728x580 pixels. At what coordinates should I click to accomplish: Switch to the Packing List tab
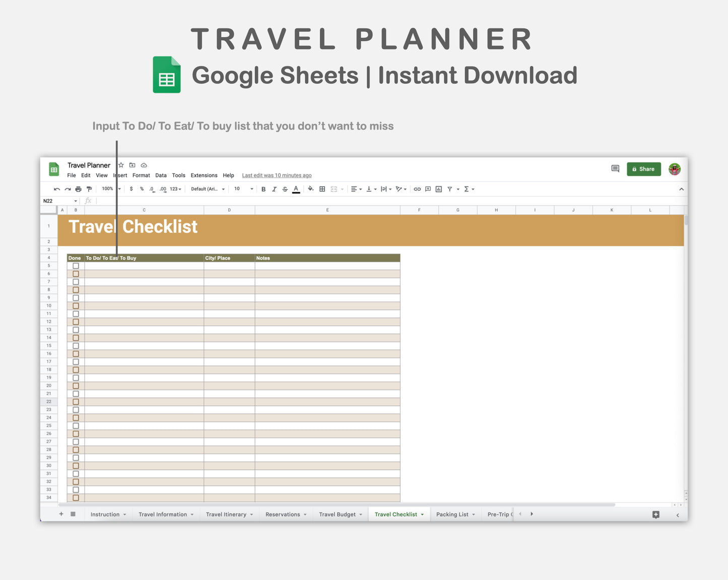coord(452,514)
